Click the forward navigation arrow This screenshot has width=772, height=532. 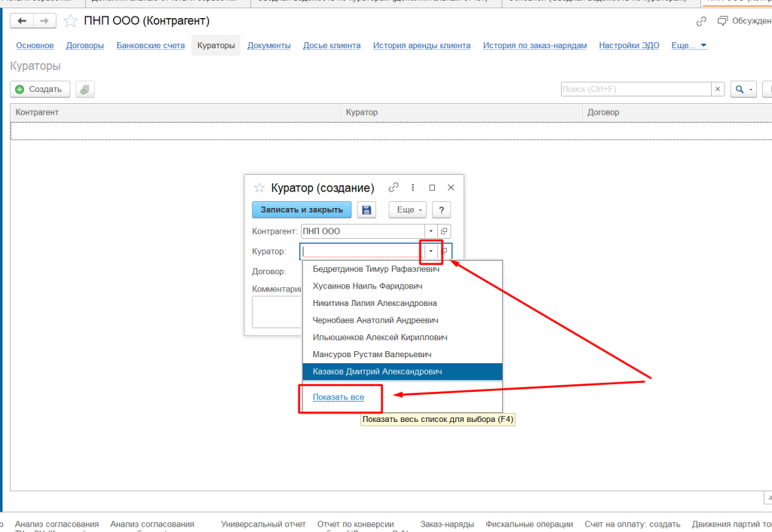(44, 20)
